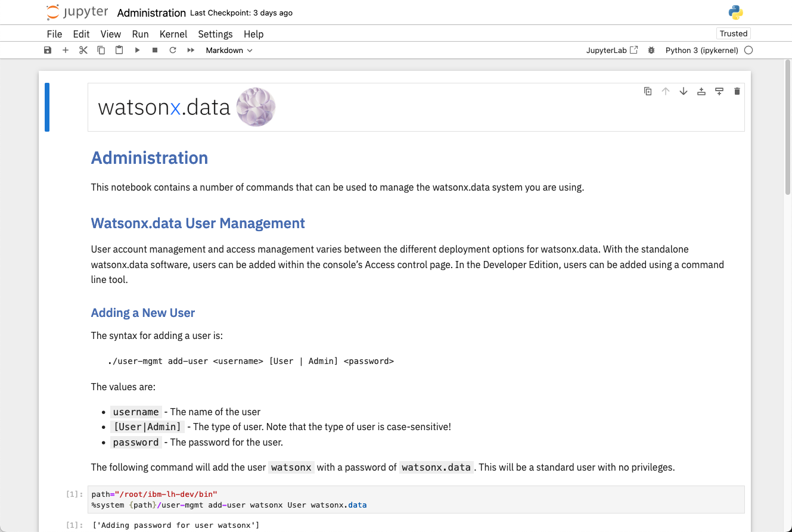792x532 pixels.
Task: Click the kernel status circle indicator
Action: point(748,50)
